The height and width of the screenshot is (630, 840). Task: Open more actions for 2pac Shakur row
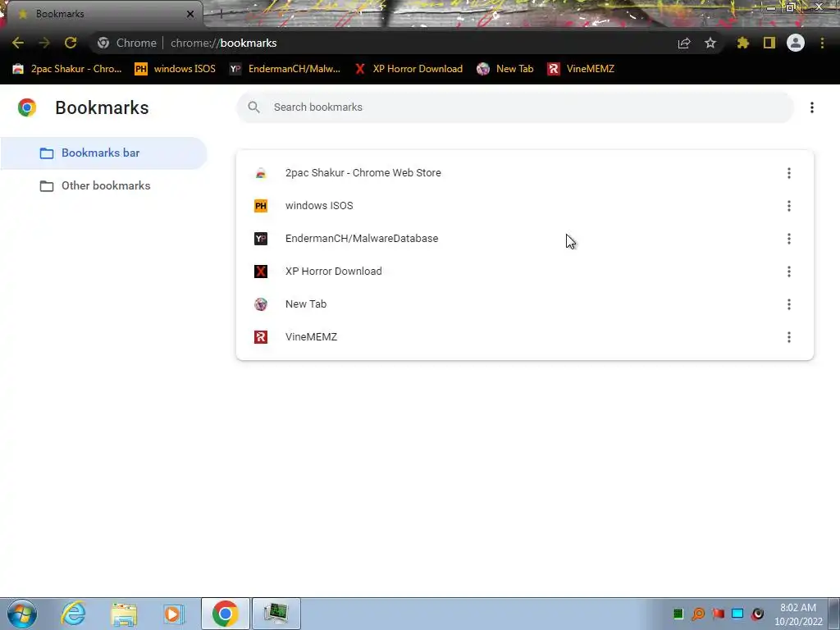pos(788,173)
